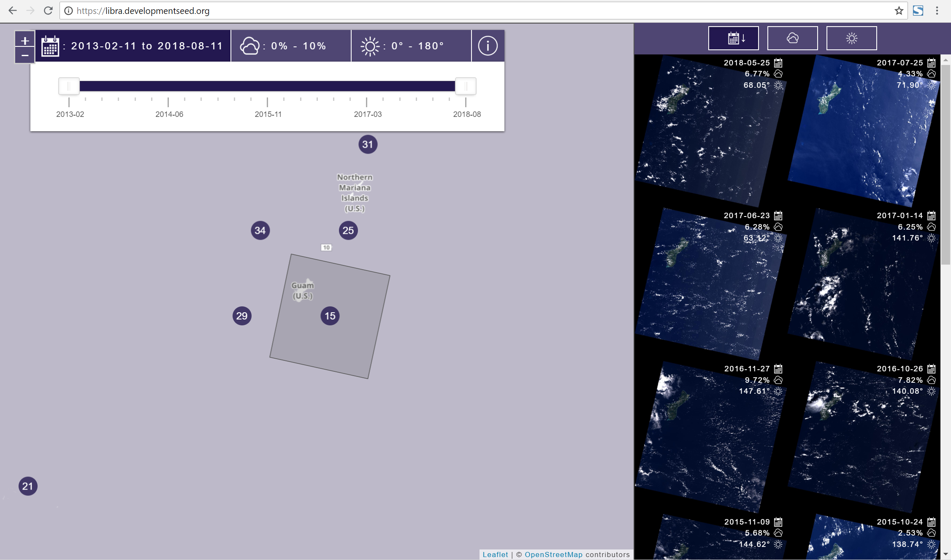Bookmark this page with the star

pyautogui.click(x=899, y=11)
